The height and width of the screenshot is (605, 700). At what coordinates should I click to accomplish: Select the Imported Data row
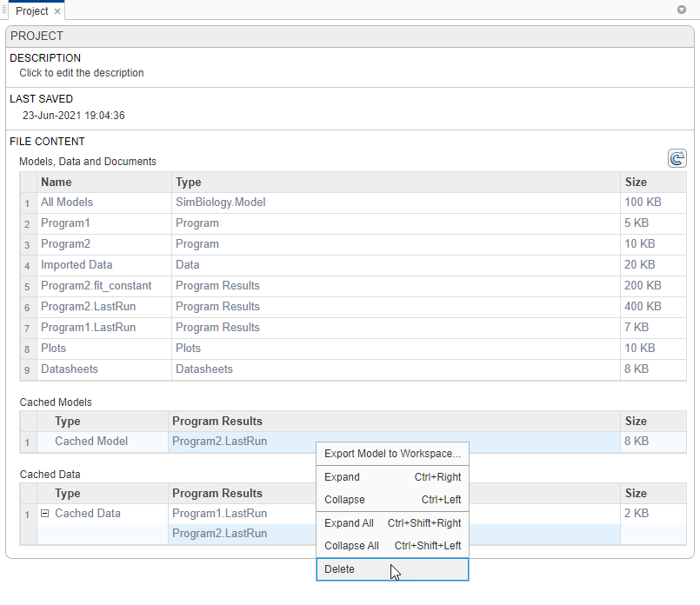click(353, 265)
